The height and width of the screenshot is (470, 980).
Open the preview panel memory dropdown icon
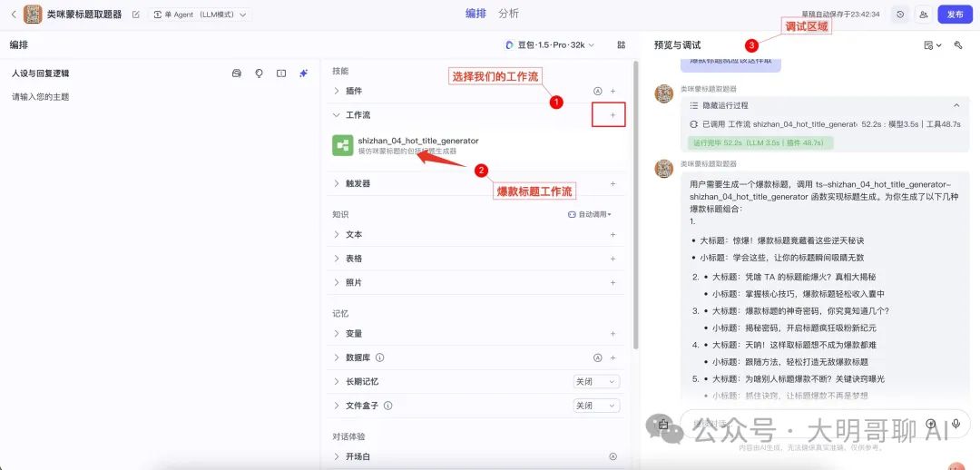tap(933, 45)
